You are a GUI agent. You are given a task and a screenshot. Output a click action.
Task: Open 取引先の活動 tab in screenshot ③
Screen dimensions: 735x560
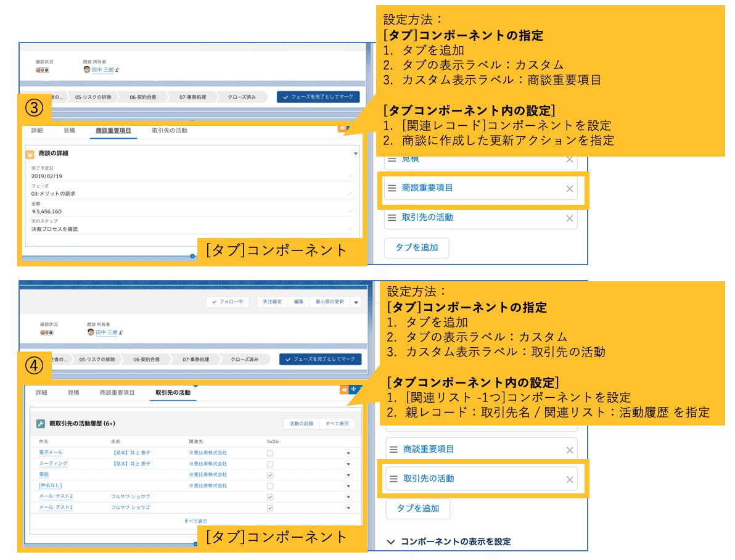pyautogui.click(x=170, y=131)
